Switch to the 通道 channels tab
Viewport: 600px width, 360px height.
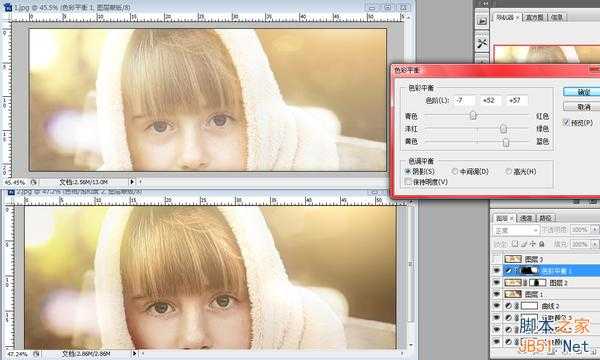point(527,218)
